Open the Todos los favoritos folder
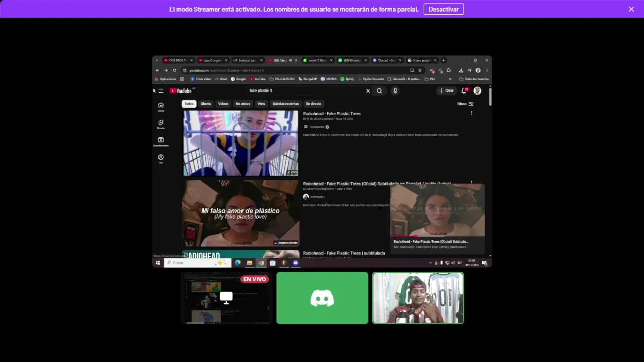Viewport: 644px width, 362px height. [x=473, y=79]
